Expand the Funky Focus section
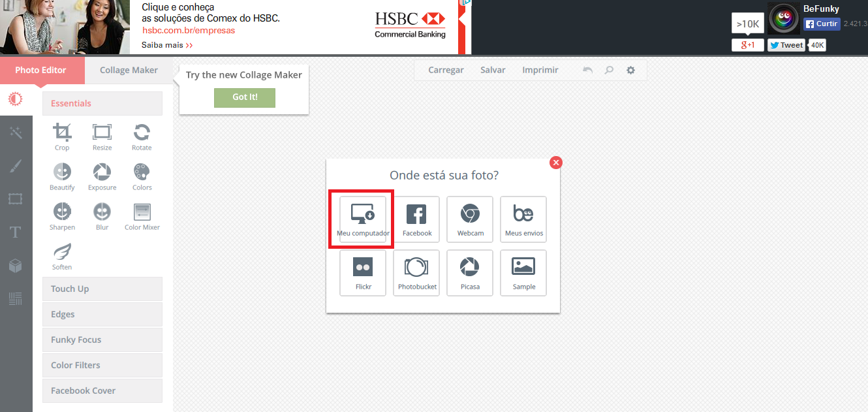868x412 pixels. coord(102,340)
